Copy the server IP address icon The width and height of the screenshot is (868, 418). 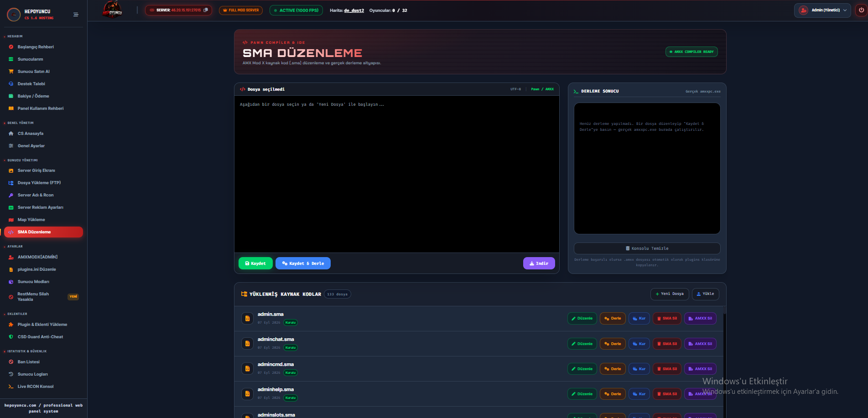coord(206,10)
